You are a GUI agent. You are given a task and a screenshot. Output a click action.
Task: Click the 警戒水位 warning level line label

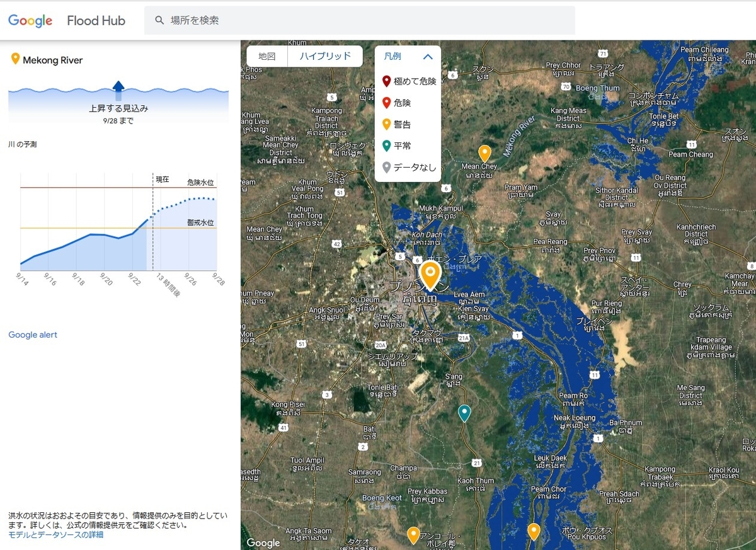click(x=200, y=222)
